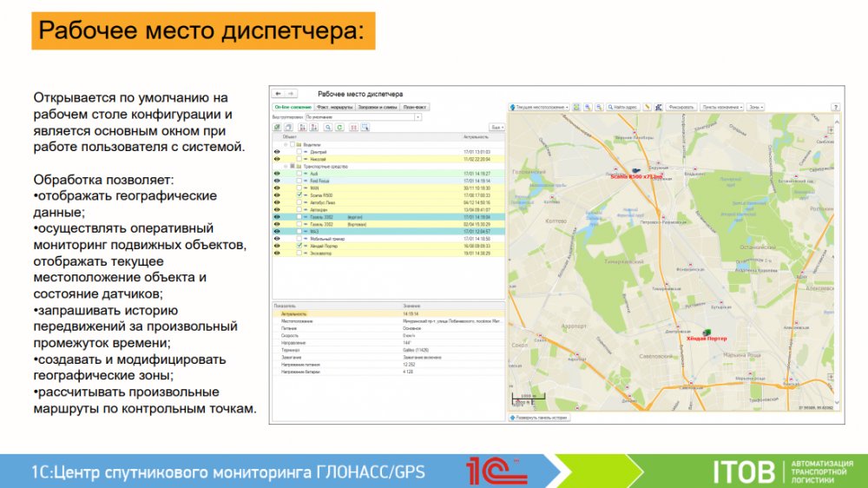The image size is (868, 488).
Task: Click the zoom out magnifier on map toolbar
Action: 599,107
